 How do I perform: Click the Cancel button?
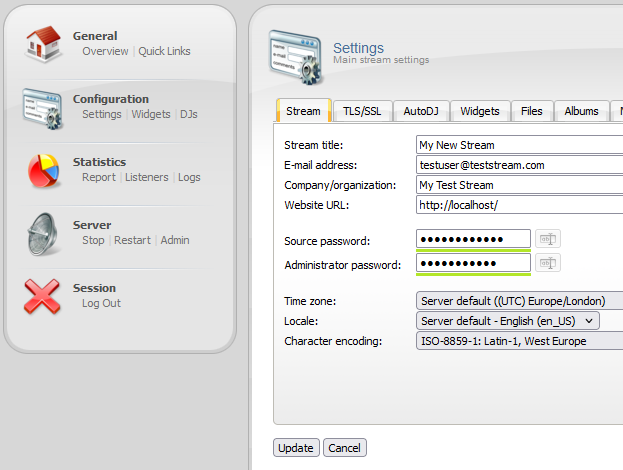[x=344, y=448]
